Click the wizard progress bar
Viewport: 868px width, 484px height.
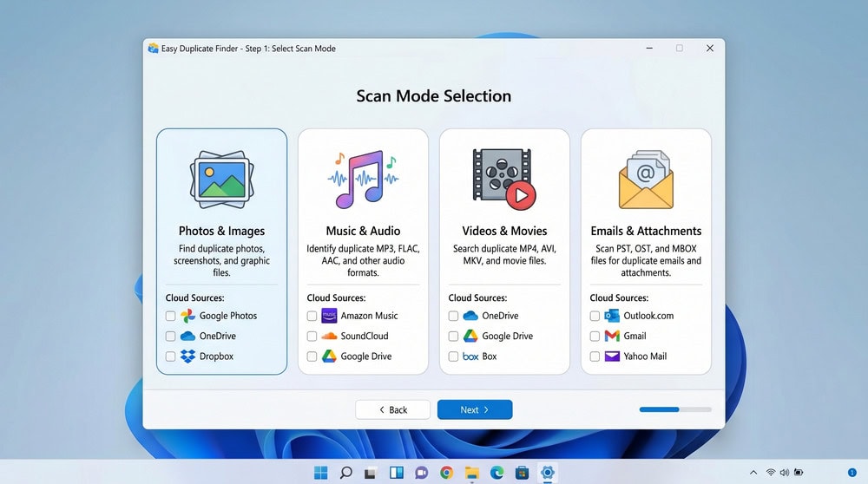(675, 410)
